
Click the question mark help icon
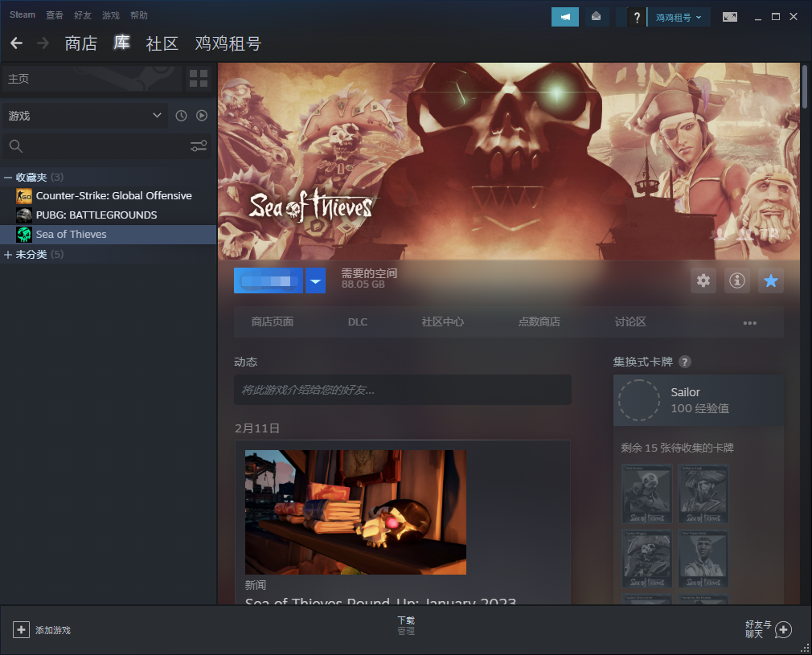click(637, 17)
